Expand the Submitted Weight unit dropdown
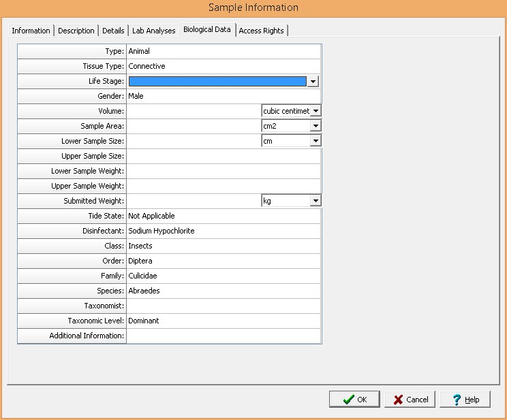The image size is (507, 420). point(315,201)
